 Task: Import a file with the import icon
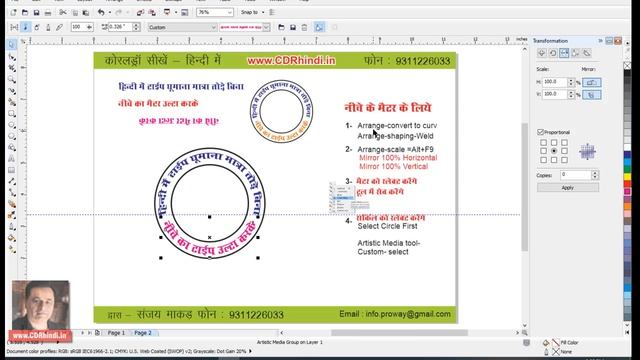(x=140, y=13)
